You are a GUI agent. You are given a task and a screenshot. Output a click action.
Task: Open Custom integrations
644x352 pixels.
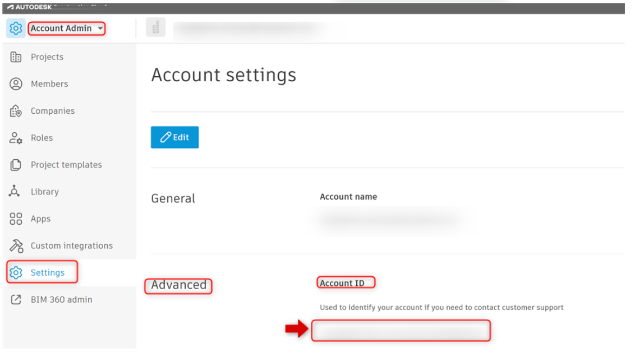(71, 246)
